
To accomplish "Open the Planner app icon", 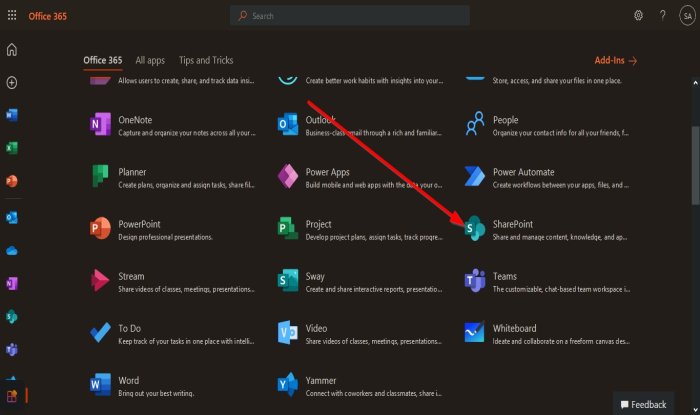I will tap(100, 176).
